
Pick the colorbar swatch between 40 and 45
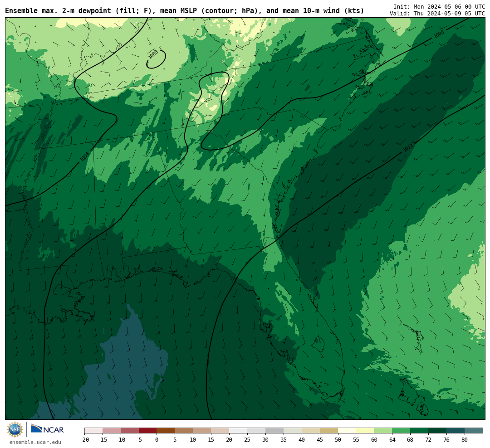coord(310,431)
